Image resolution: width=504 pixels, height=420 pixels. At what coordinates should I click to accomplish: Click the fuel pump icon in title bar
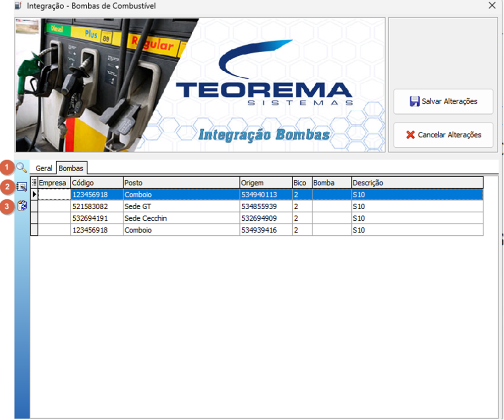point(18,6)
